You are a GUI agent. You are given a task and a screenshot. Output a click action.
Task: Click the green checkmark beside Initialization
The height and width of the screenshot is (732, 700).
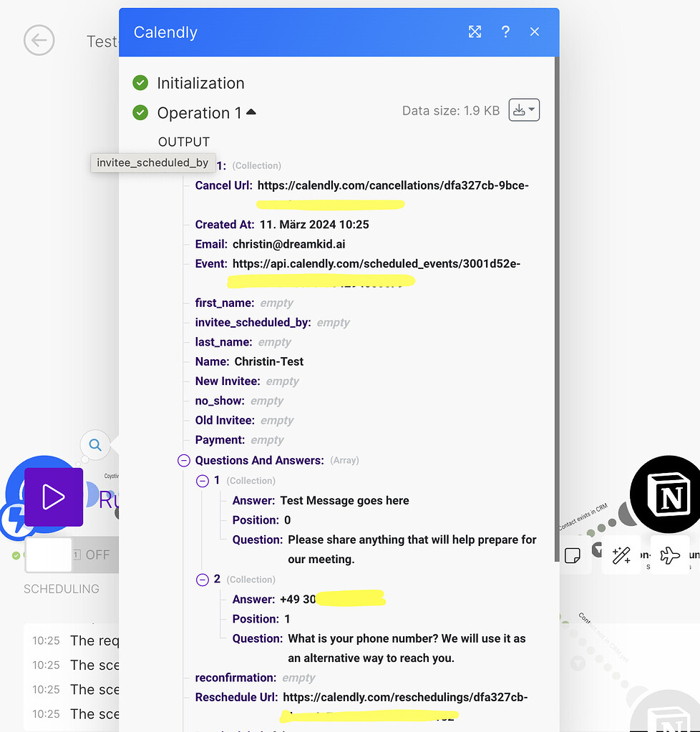[x=140, y=82]
